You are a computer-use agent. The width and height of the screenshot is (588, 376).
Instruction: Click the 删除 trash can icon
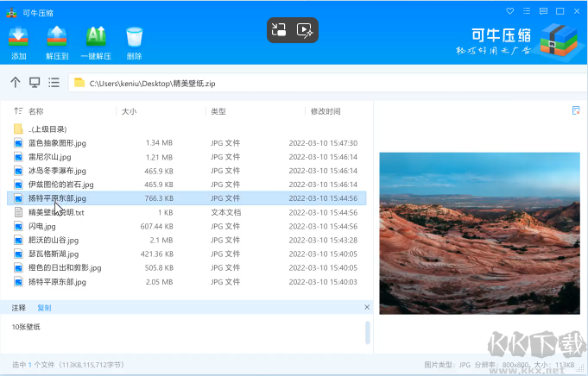[x=134, y=37]
